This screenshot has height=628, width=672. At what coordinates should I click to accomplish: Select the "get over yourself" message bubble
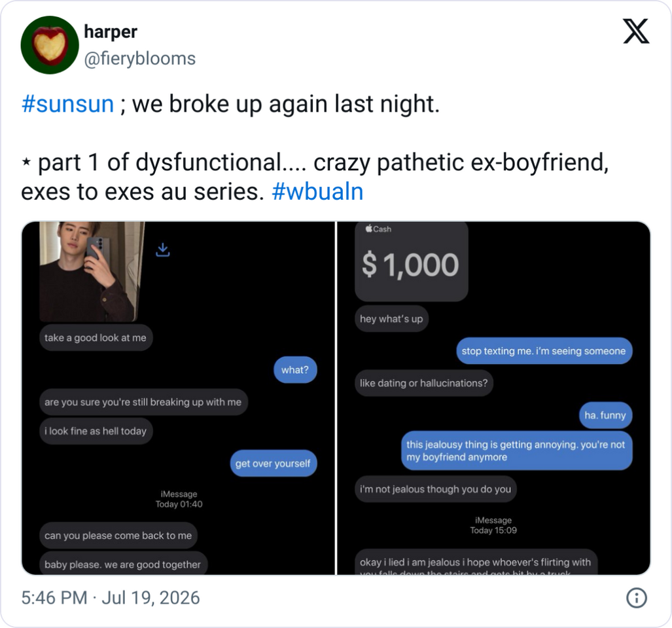click(x=274, y=463)
